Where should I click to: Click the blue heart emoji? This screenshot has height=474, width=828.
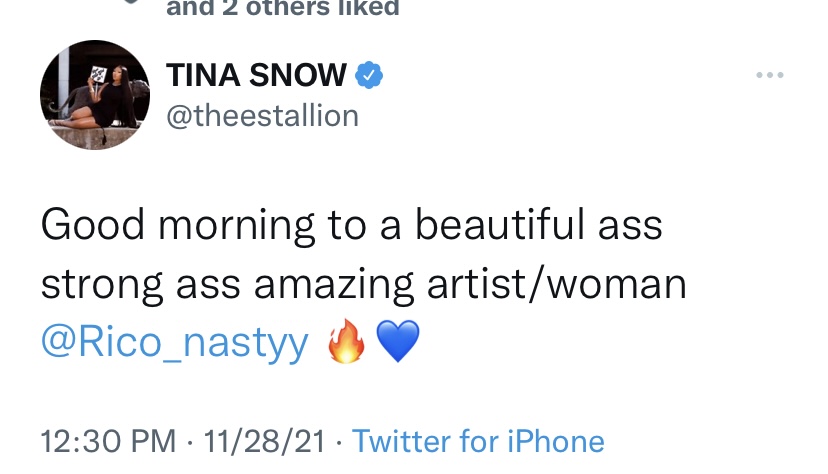[398, 342]
